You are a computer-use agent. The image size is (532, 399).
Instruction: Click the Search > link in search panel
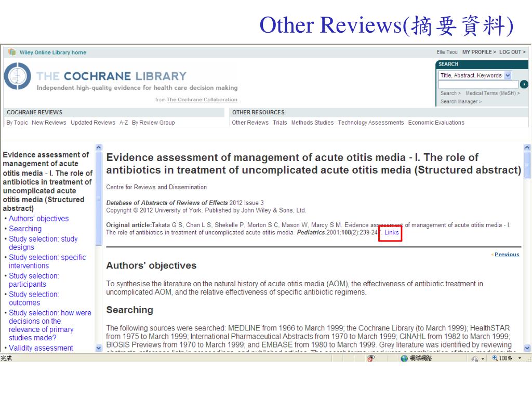tap(450, 93)
